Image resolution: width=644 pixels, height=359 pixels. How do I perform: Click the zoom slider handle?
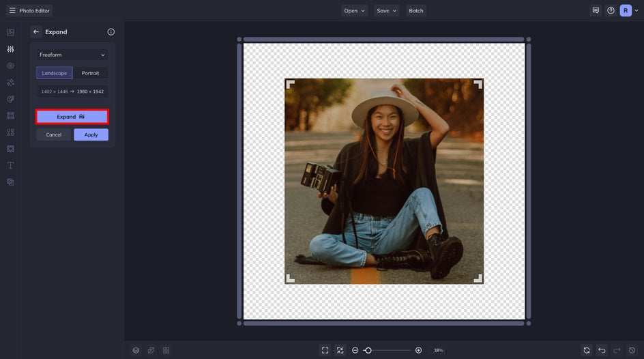pyautogui.click(x=368, y=350)
